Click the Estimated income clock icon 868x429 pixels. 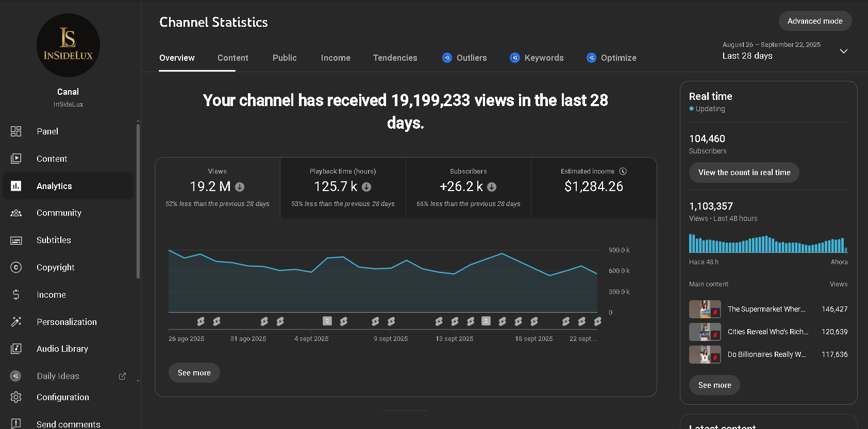(x=623, y=171)
